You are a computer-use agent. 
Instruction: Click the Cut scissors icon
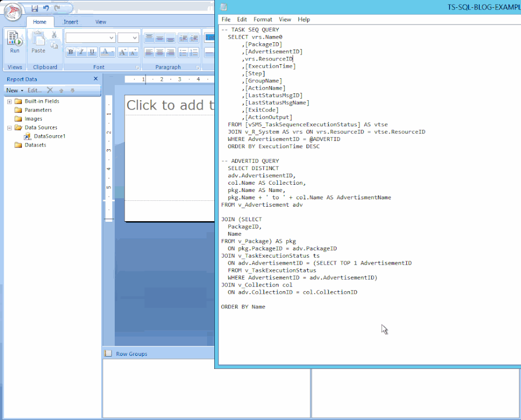point(54,34)
